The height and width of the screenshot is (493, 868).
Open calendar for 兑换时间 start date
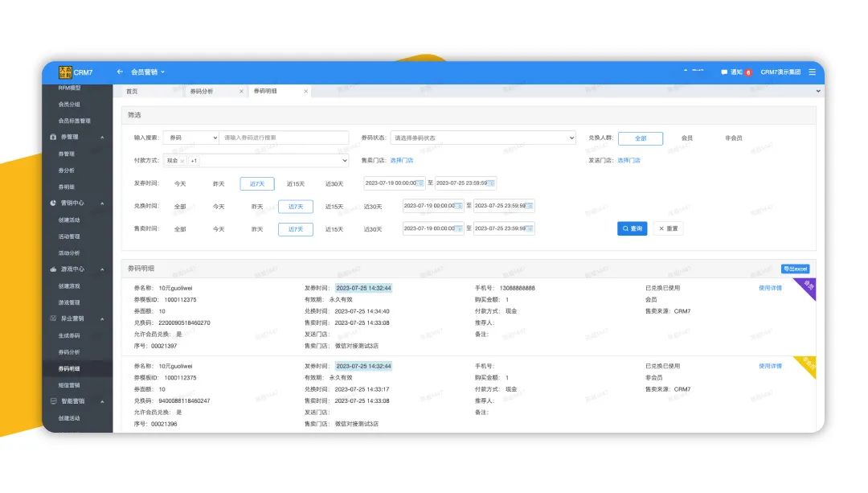click(x=458, y=206)
